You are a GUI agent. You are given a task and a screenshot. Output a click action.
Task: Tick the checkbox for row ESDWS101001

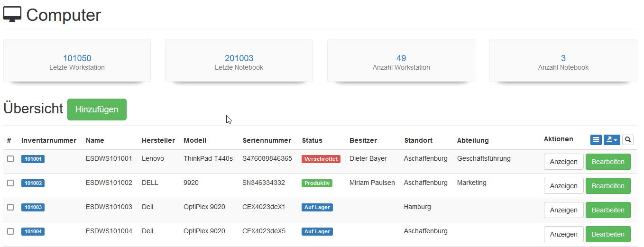pyautogui.click(x=10, y=159)
